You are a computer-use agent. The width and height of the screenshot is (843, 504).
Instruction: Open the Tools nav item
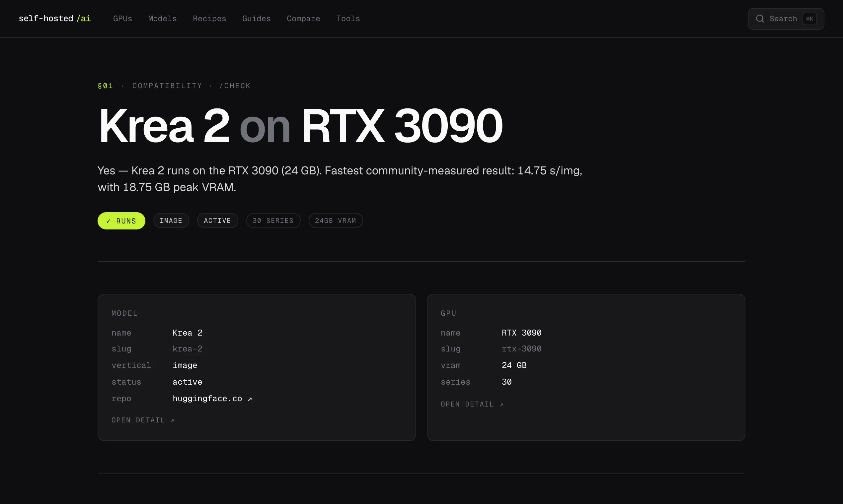coord(348,19)
